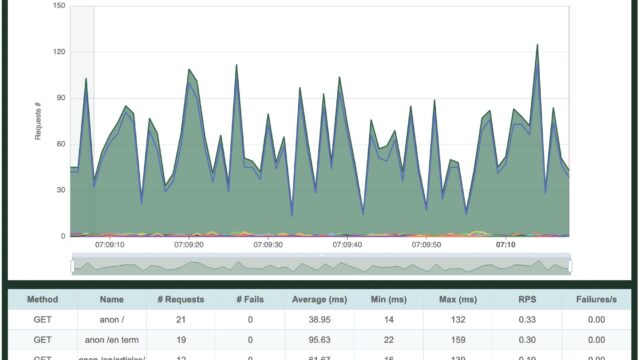Click the left handle of chart range slider
640x360 pixels.
pyautogui.click(x=73, y=266)
